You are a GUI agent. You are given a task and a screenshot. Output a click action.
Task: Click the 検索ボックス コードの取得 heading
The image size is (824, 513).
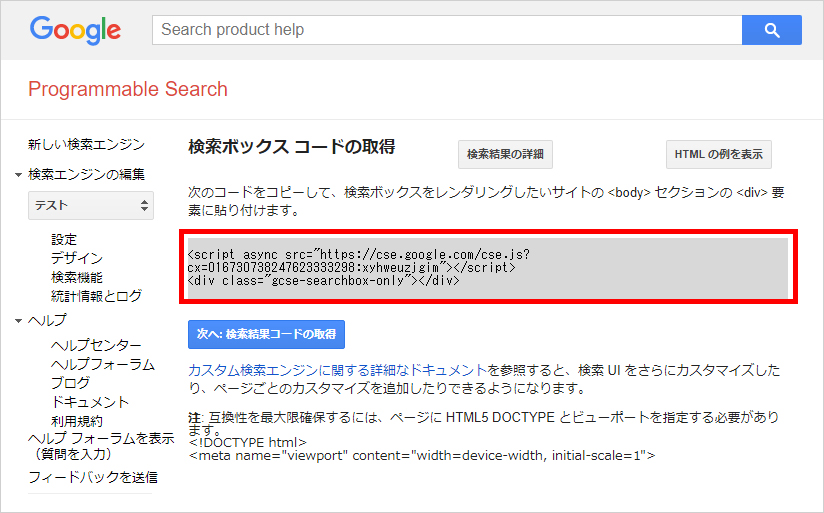pos(292,147)
